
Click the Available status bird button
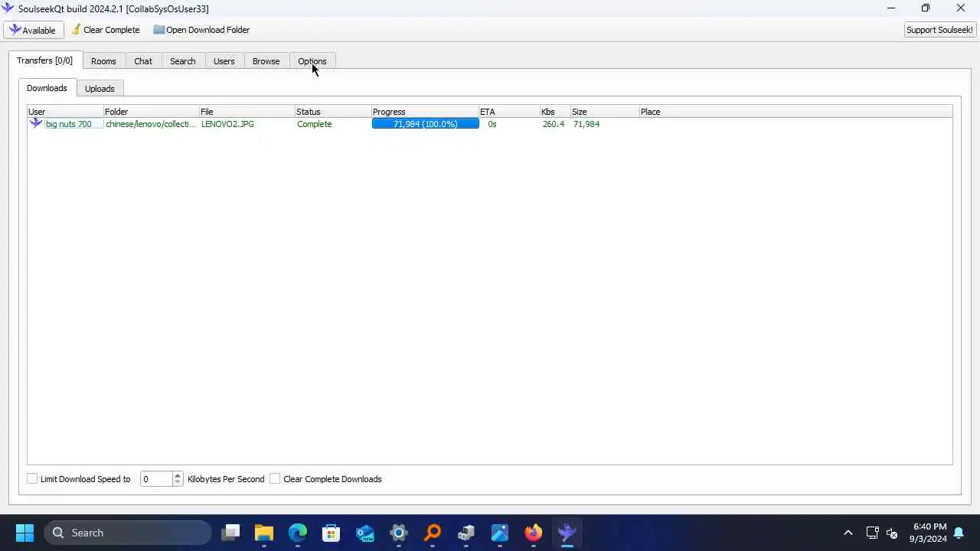click(34, 30)
